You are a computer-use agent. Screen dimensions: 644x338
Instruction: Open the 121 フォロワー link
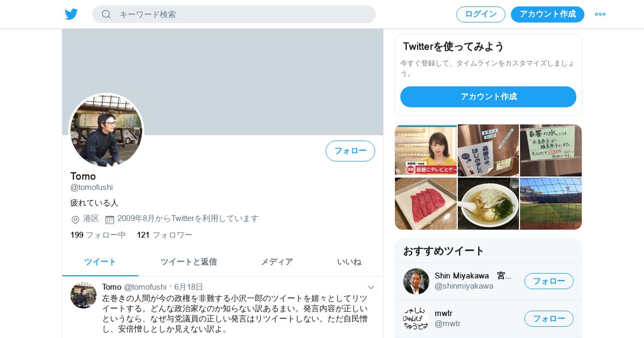tap(165, 235)
